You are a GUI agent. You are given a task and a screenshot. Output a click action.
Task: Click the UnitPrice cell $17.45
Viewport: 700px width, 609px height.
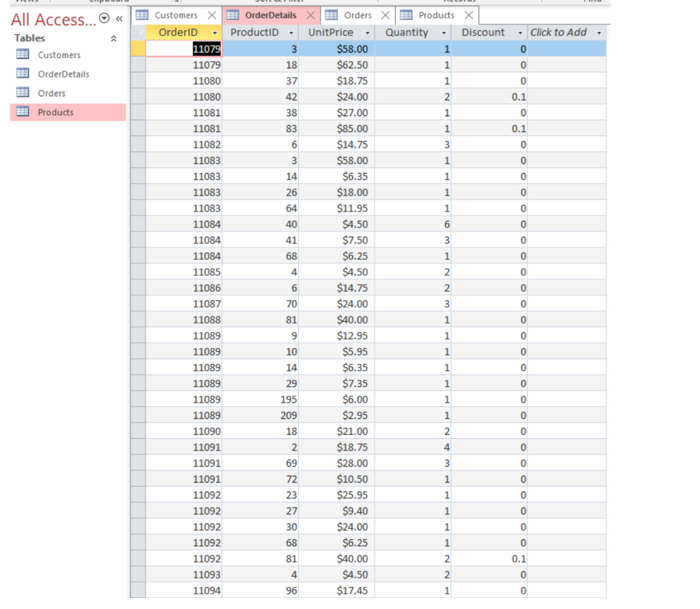[336, 591]
